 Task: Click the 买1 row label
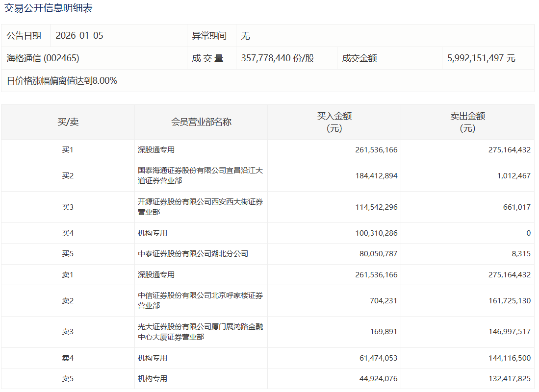point(68,150)
